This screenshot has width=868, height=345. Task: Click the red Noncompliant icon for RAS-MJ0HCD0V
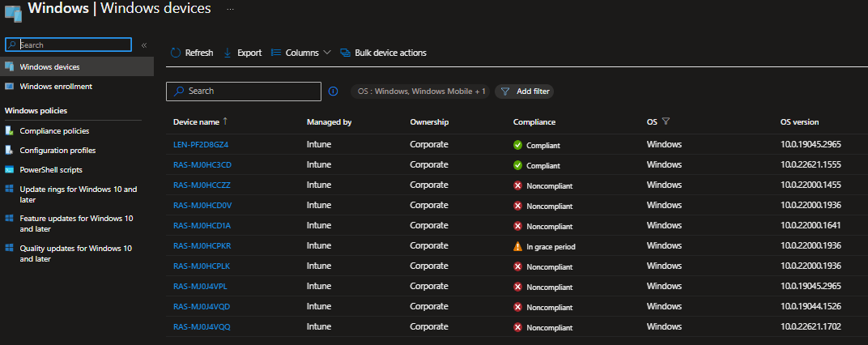tap(517, 206)
